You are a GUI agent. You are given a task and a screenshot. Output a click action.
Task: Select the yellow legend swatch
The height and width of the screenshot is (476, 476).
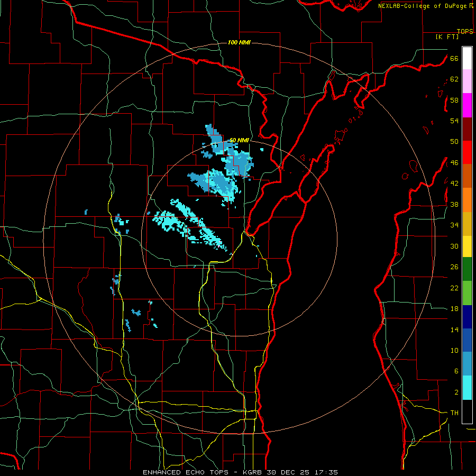467,246
